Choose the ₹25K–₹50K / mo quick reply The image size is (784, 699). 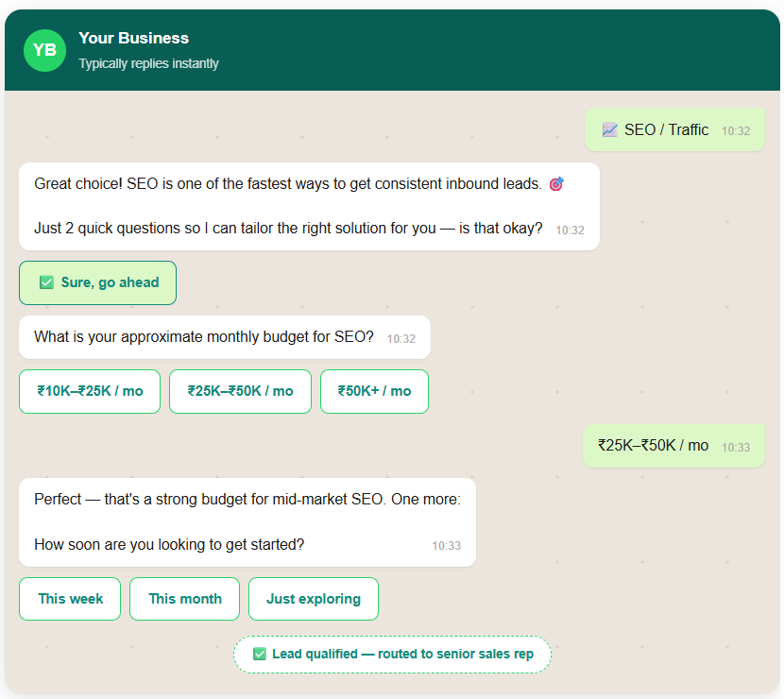[x=240, y=391]
